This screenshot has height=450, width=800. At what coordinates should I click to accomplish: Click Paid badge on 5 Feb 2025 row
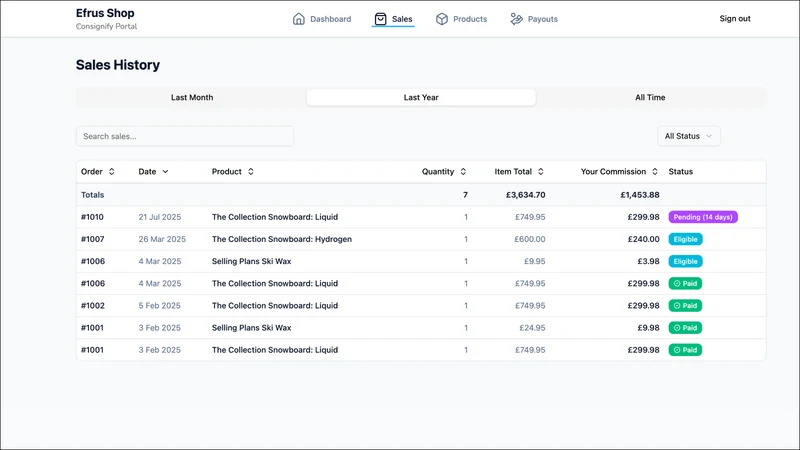pos(685,306)
